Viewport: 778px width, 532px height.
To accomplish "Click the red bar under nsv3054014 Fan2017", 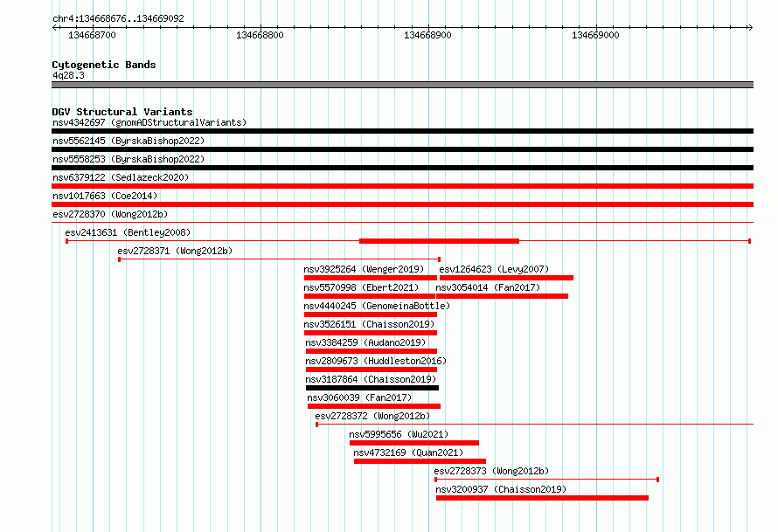I will pyautogui.click(x=502, y=296).
